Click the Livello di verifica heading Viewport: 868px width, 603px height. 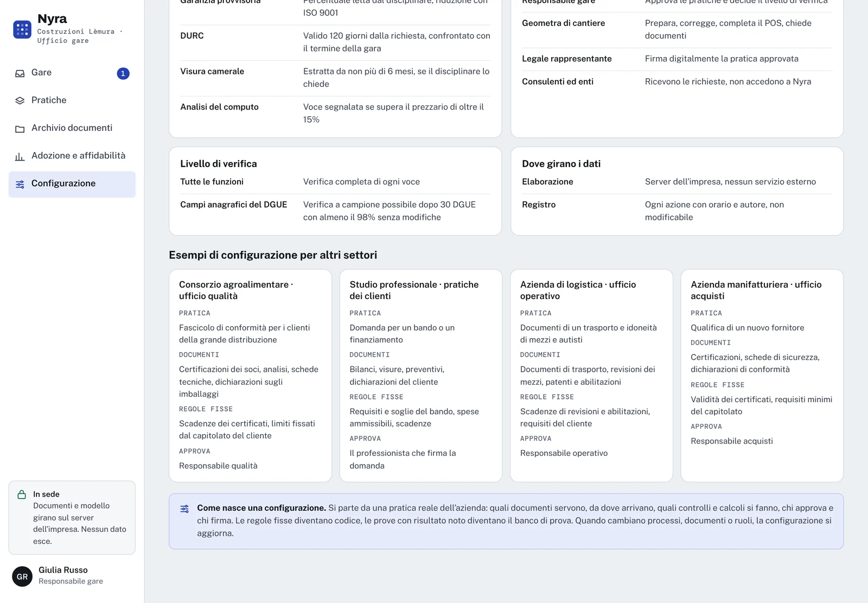point(219,163)
